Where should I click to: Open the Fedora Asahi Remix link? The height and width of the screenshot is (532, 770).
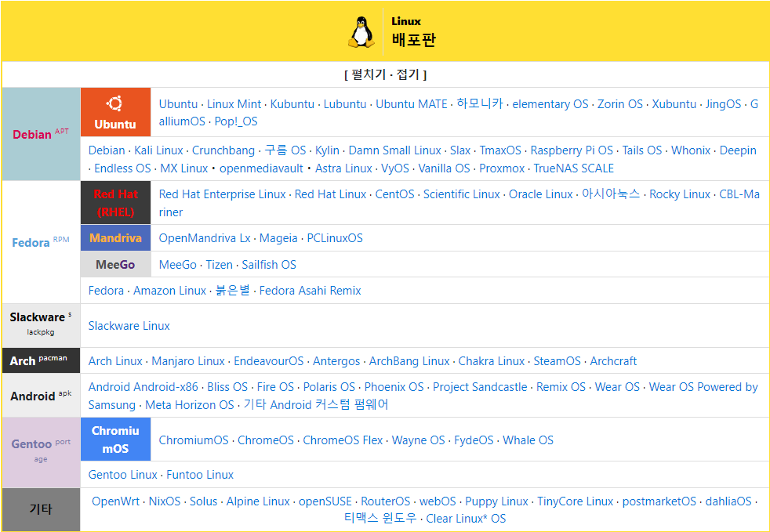(310, 291)
